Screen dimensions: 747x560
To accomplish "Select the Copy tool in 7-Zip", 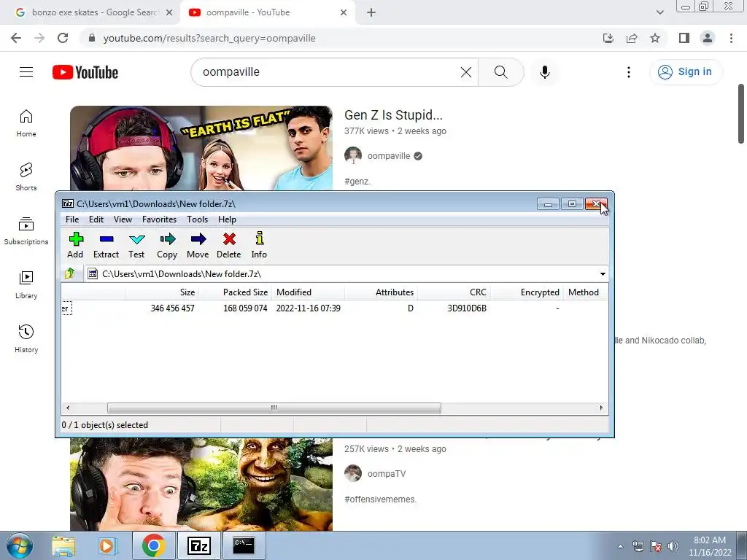I will coord(167,245).
